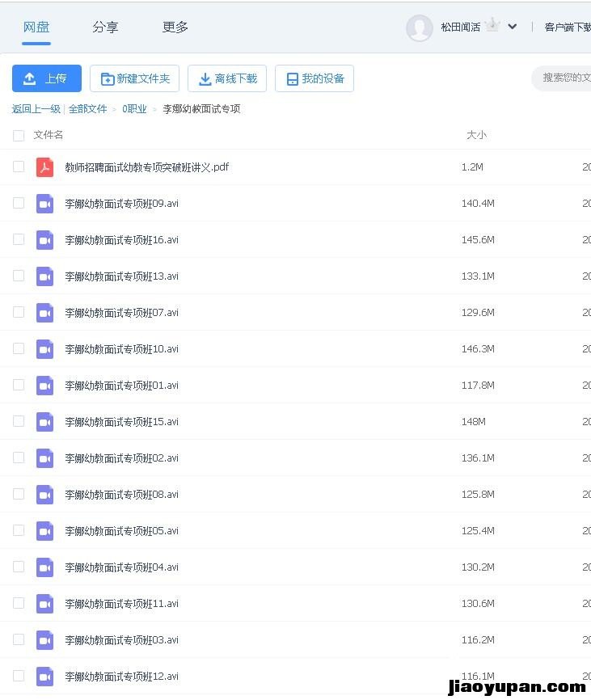Check the box for 李娜幼教面试专项班05.avi
The width and height of the screenshot is (591, 700).
[x=19, y=530]
